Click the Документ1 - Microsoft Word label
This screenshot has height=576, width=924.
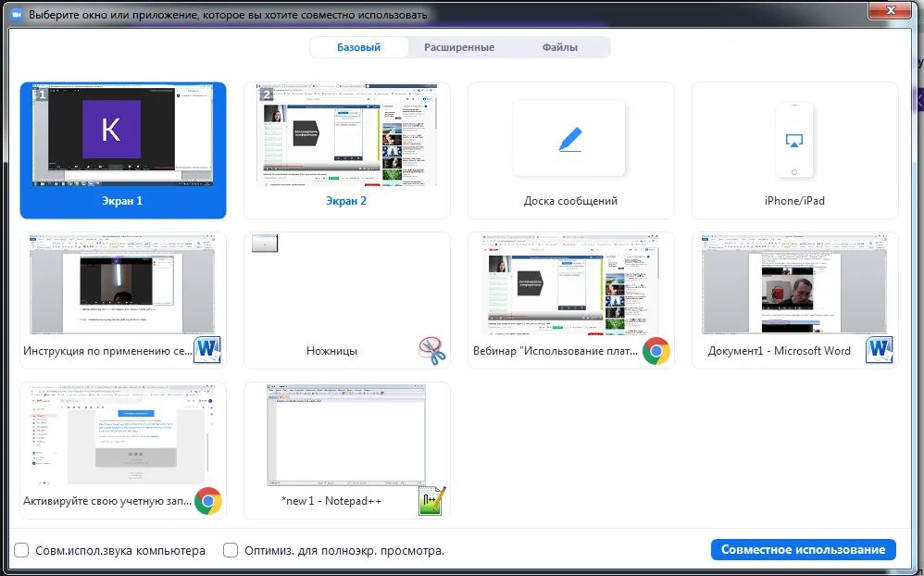pos(779,351)
